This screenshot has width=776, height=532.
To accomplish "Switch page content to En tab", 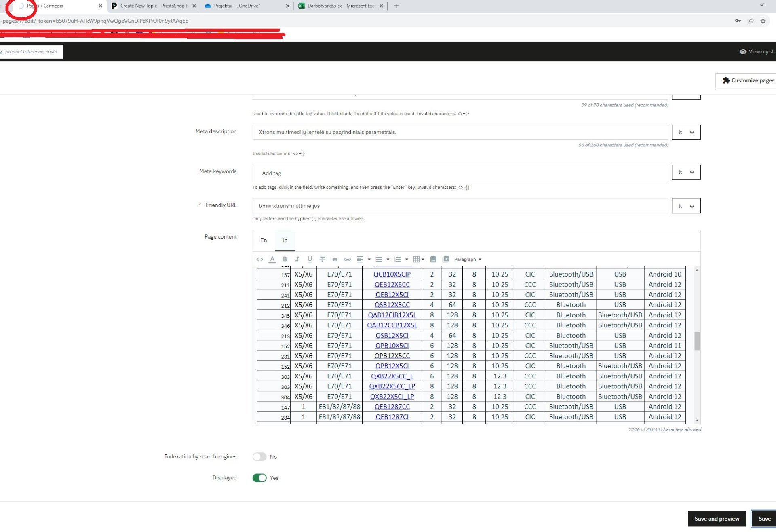I will (264, 240).
